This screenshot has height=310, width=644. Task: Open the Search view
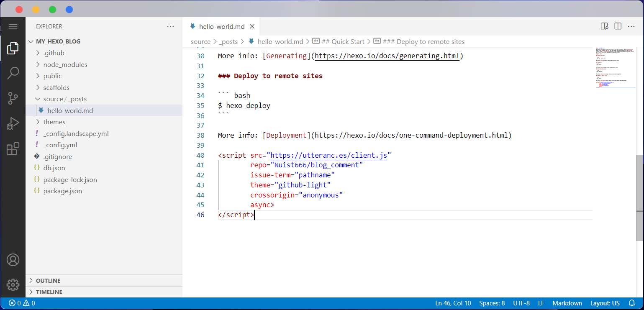coord(13,73)
